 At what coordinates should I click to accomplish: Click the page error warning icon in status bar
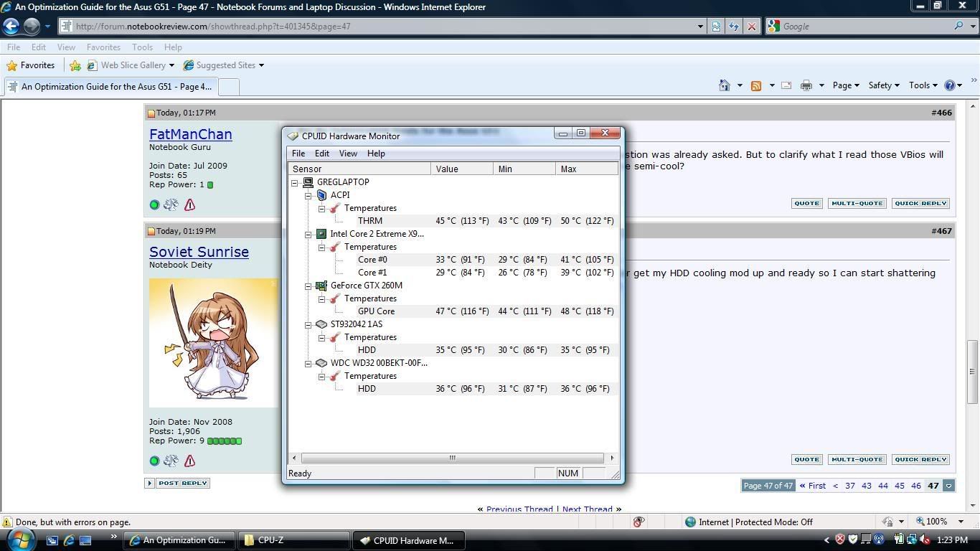[7, 522]
